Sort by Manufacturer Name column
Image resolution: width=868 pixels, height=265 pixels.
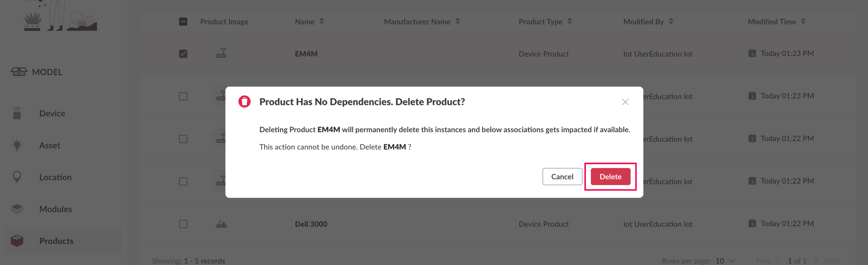click(x=458, y=22)
